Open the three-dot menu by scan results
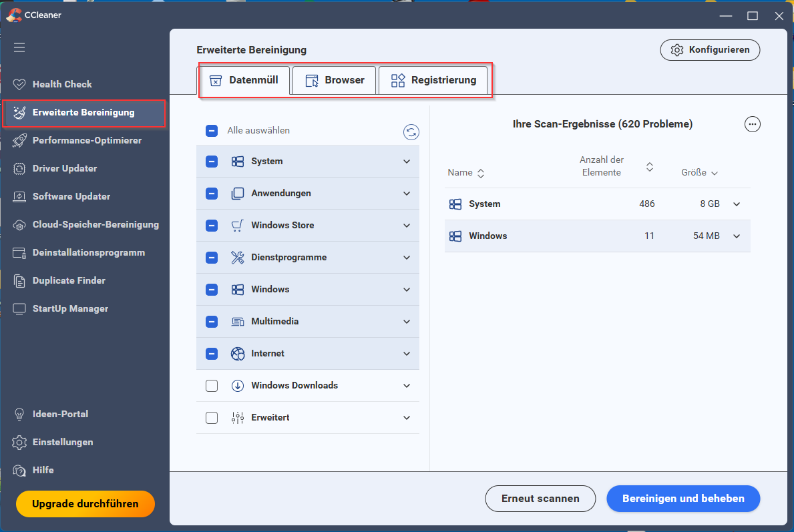 tap(752, 124)
